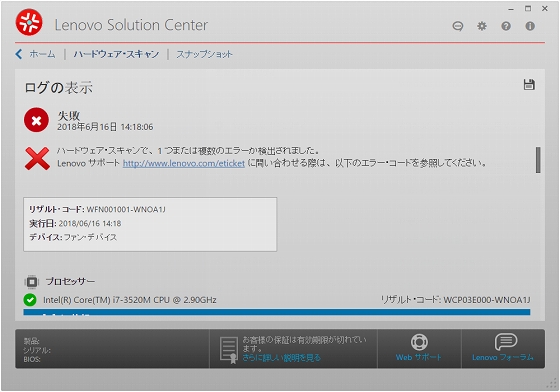Save the log with the floppy disk icon
This screenshot has width=560, height=392.
click(x=529, y=85)
